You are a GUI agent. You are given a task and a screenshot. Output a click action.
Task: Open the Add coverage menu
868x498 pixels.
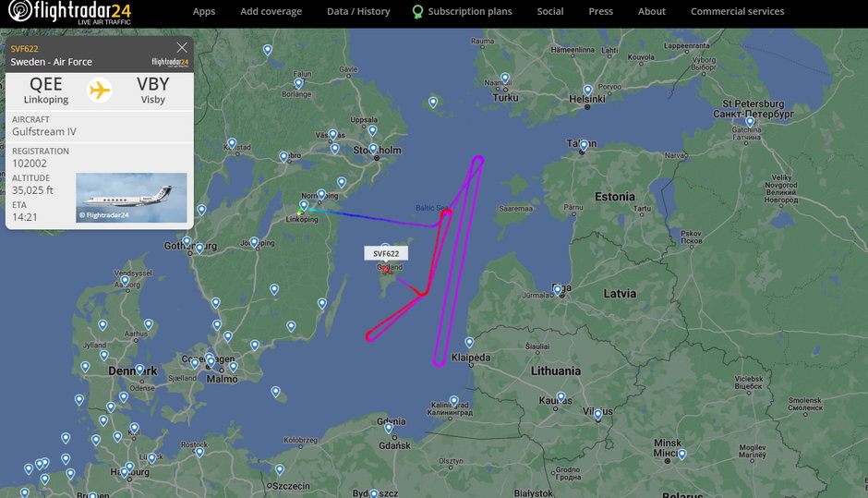[x=271, y=11]
